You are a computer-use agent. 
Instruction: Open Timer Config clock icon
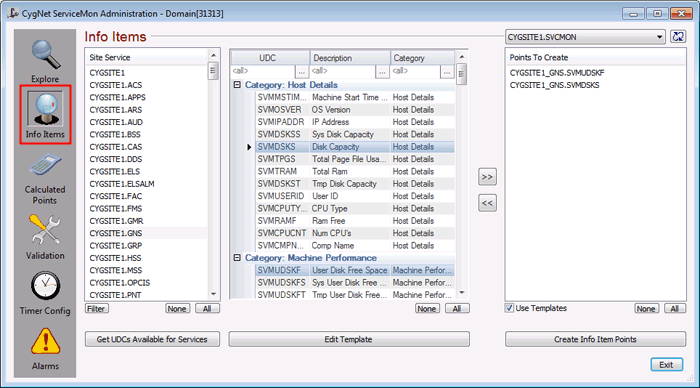pos(45,286)
